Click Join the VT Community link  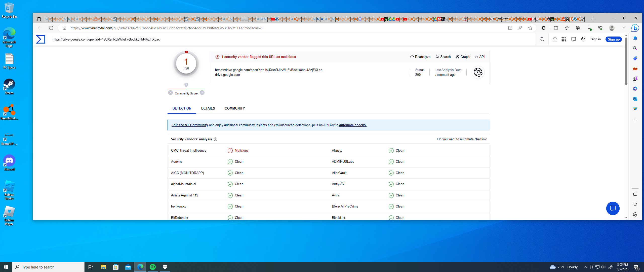point(190,125)
